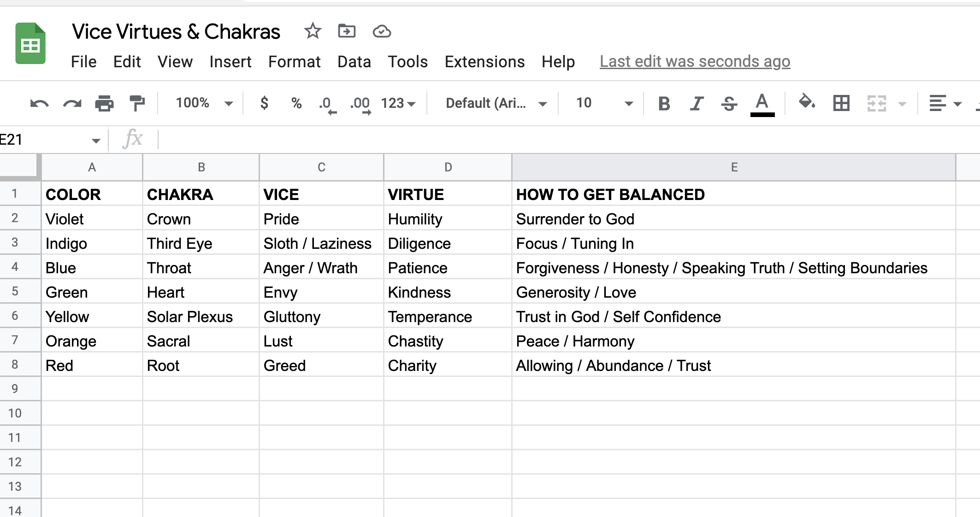Click the print icon
This screenshot has height=517, width=980.
click(104, 103)
